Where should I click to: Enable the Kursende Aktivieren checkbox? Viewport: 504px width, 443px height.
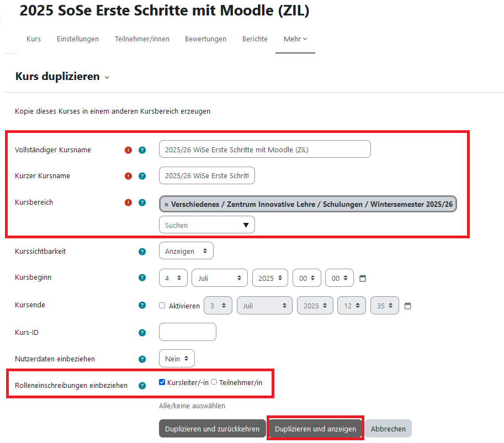click(x=162, y=306)
